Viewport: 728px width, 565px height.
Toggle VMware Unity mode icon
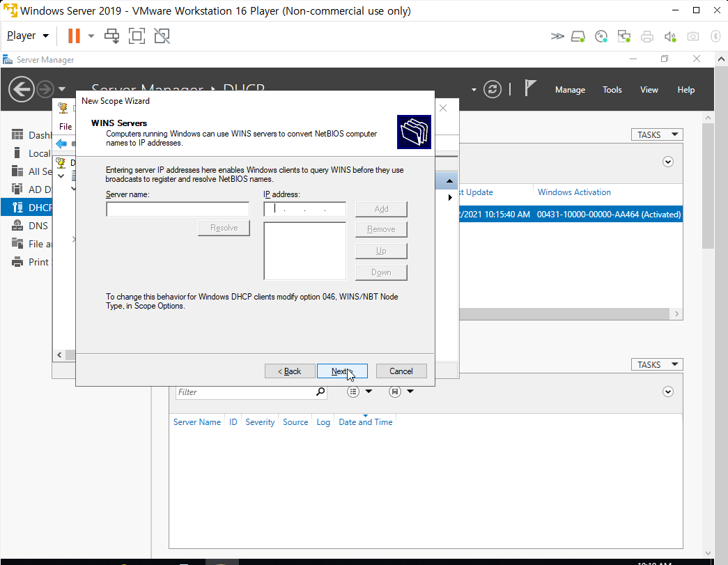click(x=162, y=36)
